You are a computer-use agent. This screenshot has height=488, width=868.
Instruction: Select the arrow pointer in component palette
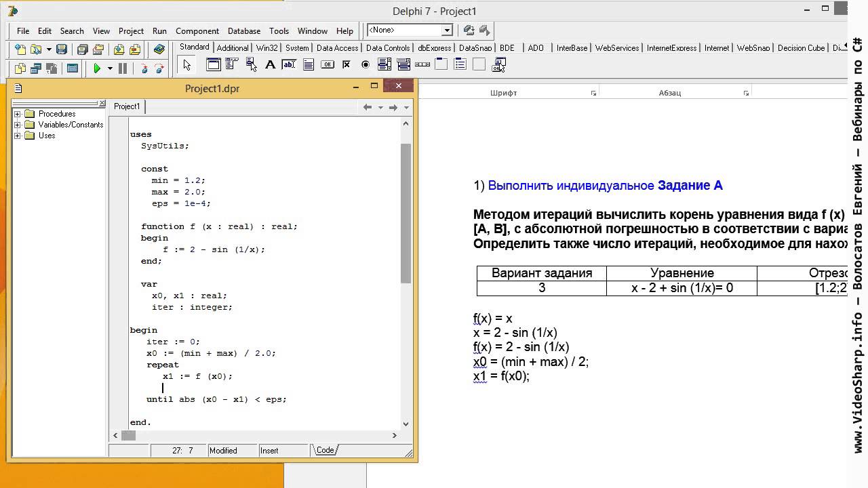click(186, 65)
